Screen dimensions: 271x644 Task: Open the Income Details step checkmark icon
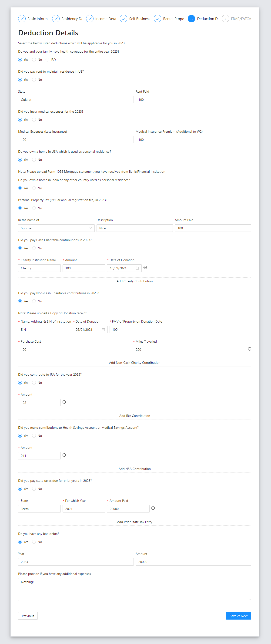tap(90, 19)
